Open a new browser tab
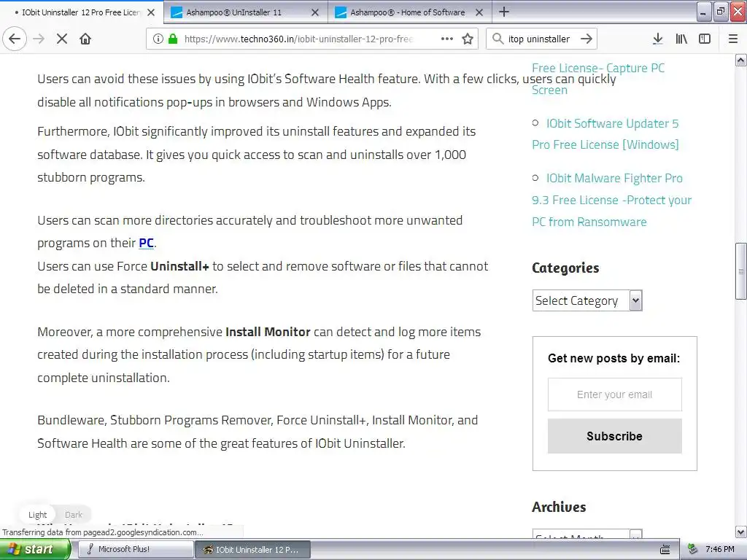Image resolution: width=747 pixels, height=560 pixels. [504, 12]
